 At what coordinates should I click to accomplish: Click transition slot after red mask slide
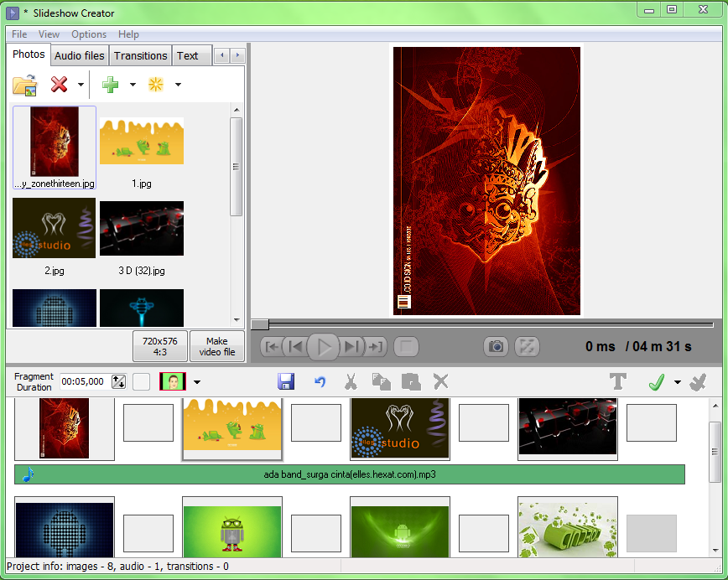pos(148,422)
